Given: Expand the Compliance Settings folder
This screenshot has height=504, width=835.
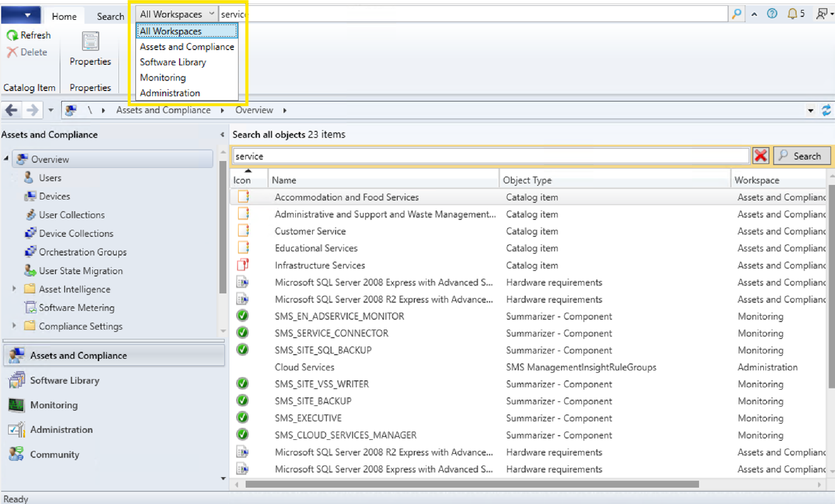Looking at the screenshot, I should (x=14, y=326).
